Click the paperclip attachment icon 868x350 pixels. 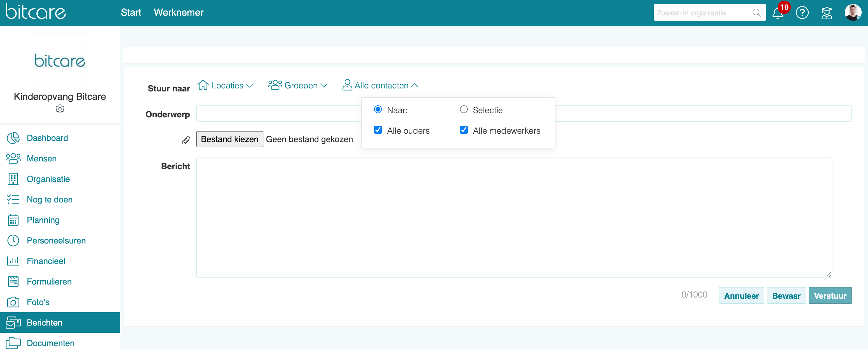[x=186, y=140]
